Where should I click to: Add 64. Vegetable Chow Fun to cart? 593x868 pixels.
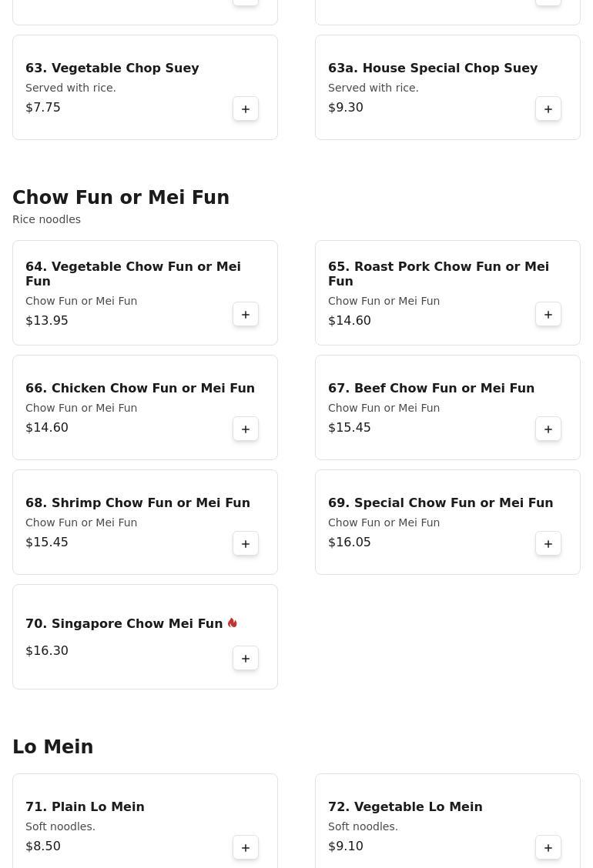(x=246, y=315)
